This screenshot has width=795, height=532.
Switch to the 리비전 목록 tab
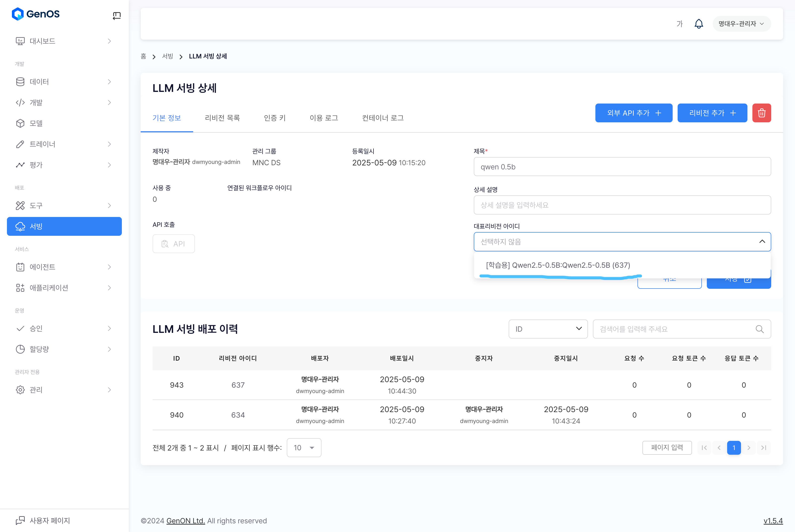click(x=222, y=118)
